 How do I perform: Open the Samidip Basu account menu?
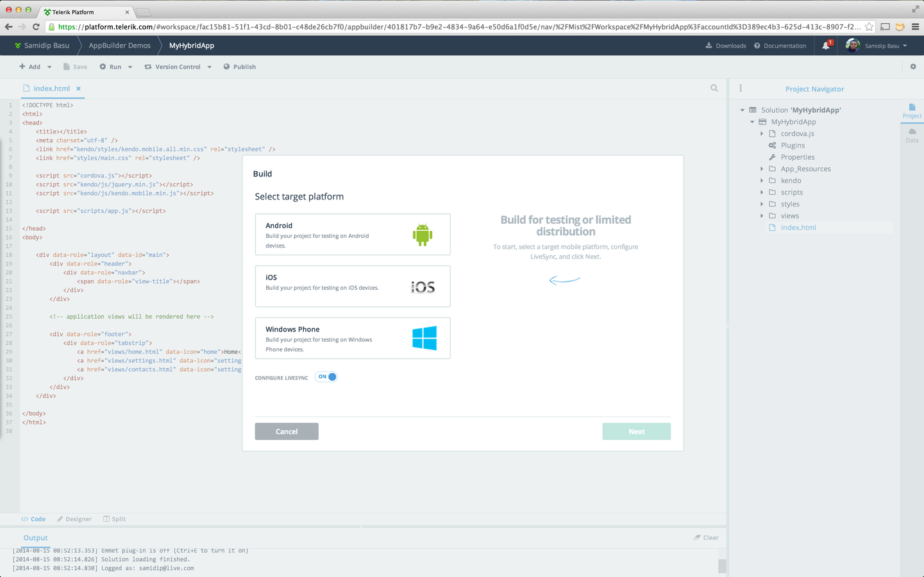point(885,46)
